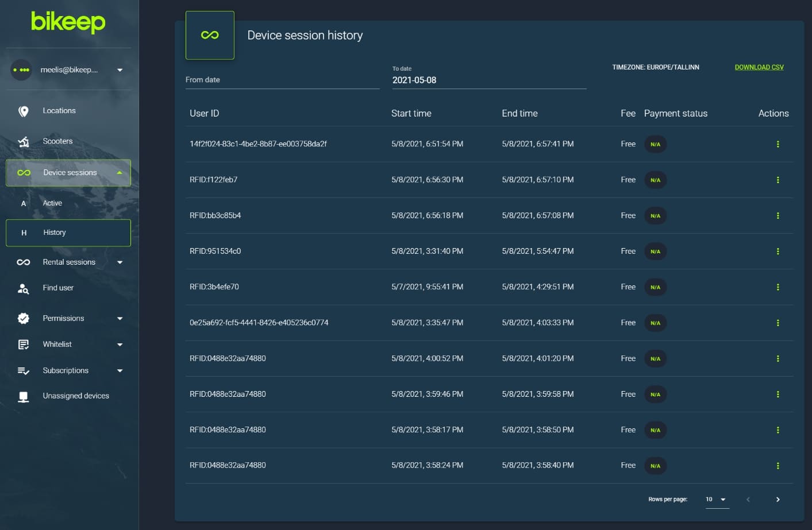The width and height of the screenshot is (812, 530).
Task: Open actions menu for RFID:3b4efe70
Action: 778,287
